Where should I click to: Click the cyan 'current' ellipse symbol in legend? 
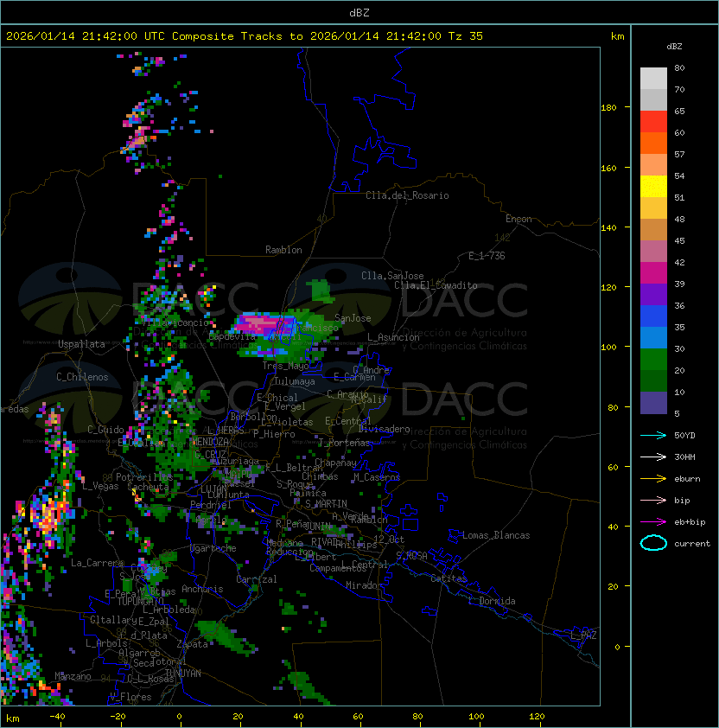653,543
